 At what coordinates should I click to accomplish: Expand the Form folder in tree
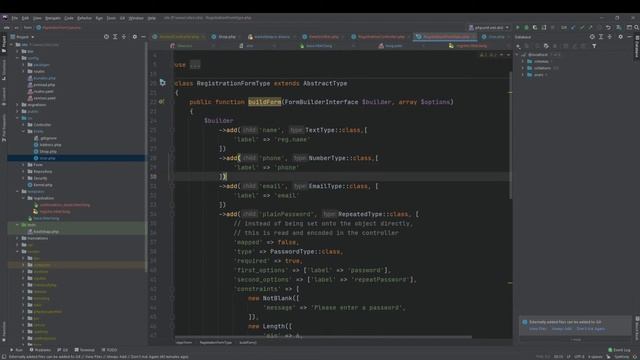pos(23,164)
